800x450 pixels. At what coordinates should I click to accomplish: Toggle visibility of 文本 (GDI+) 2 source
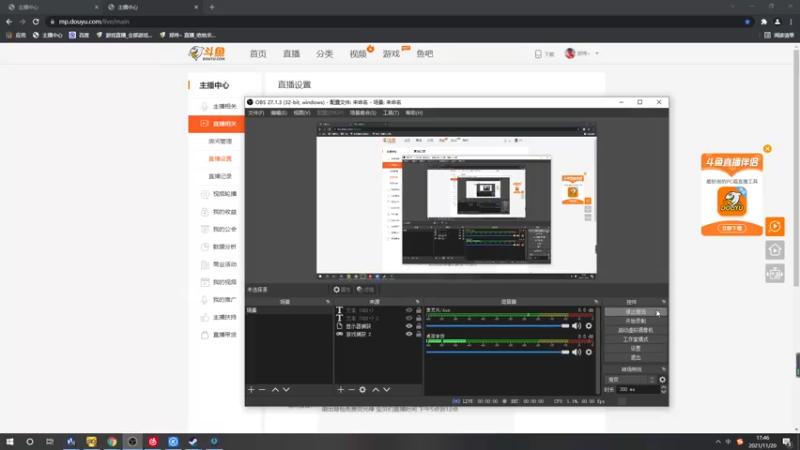pos(409,318)
